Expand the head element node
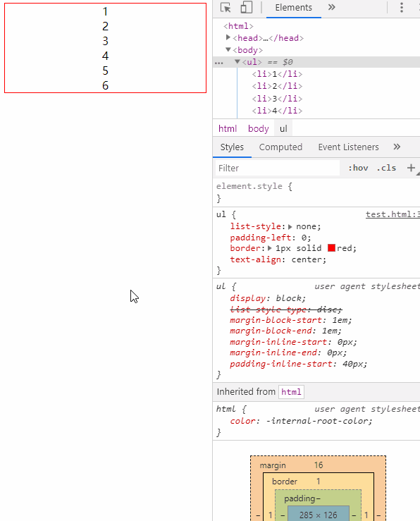The image size is (420, 521). pos(228,37)
